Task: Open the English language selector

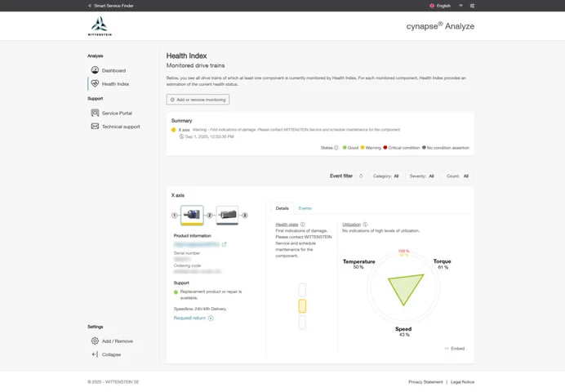Action: [443, 6]
